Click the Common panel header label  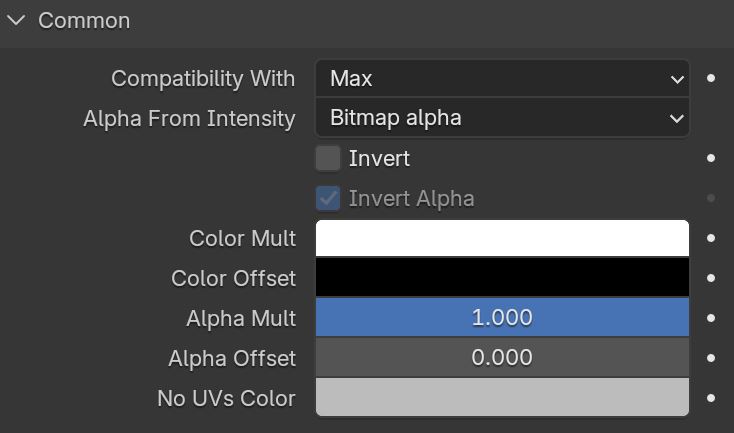tap(84, 21)
